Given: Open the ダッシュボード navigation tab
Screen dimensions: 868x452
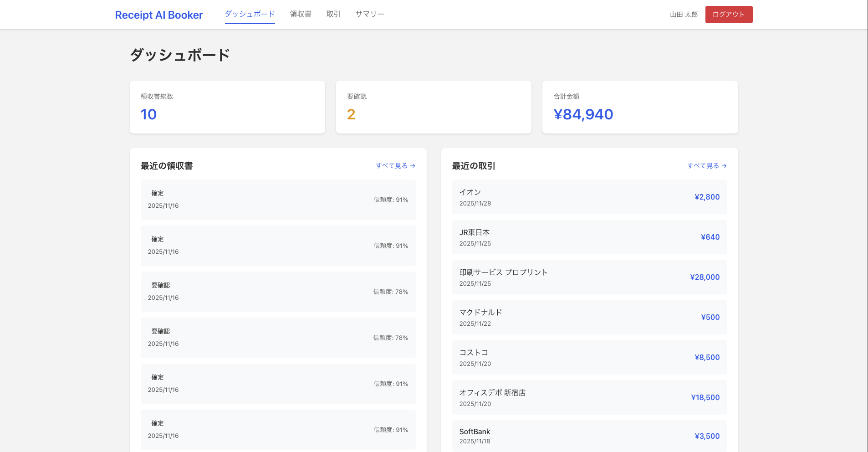Looking at the screenshot, I should click(x=249, y=14).
